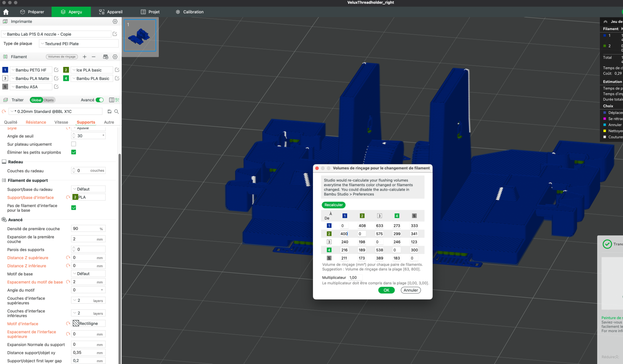Uncheck Éliminer les petits surplombs
Viewport: 623px width, 364px height.
pos(74,152)
